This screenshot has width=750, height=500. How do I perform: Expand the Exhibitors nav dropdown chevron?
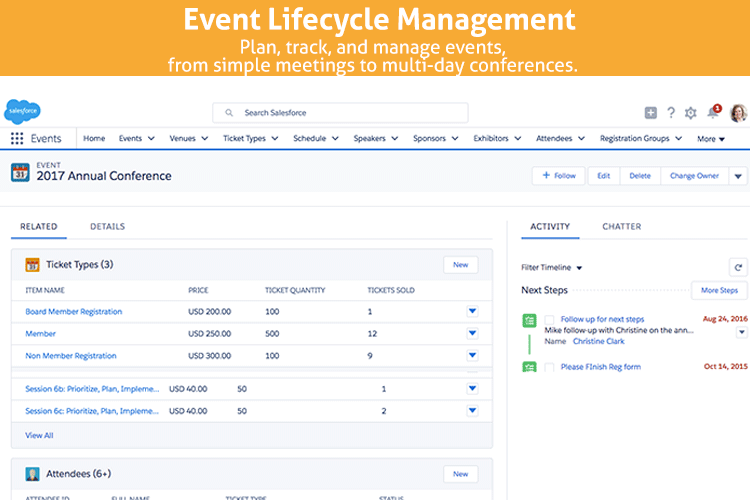point(518,139)
